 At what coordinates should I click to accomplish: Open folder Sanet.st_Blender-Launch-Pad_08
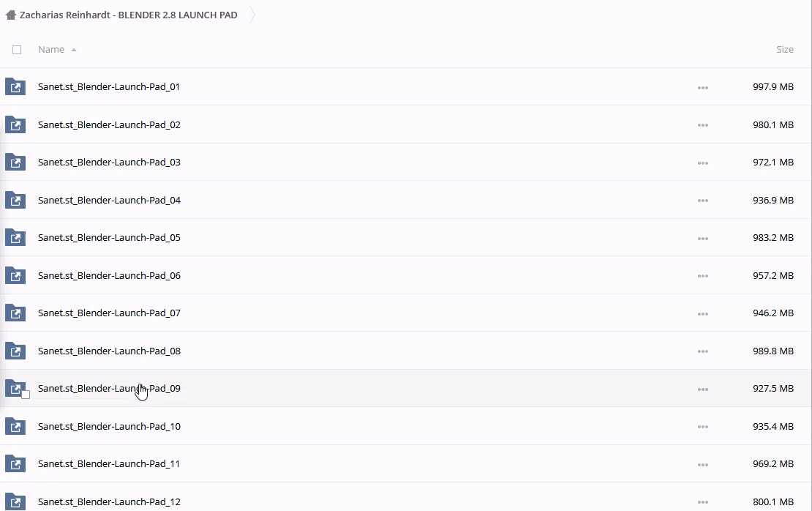pyautogui.click(x=109, y=351)
